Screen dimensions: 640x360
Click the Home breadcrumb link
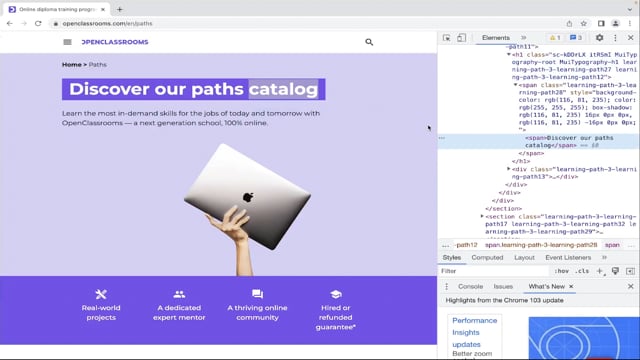pos(71,64)
